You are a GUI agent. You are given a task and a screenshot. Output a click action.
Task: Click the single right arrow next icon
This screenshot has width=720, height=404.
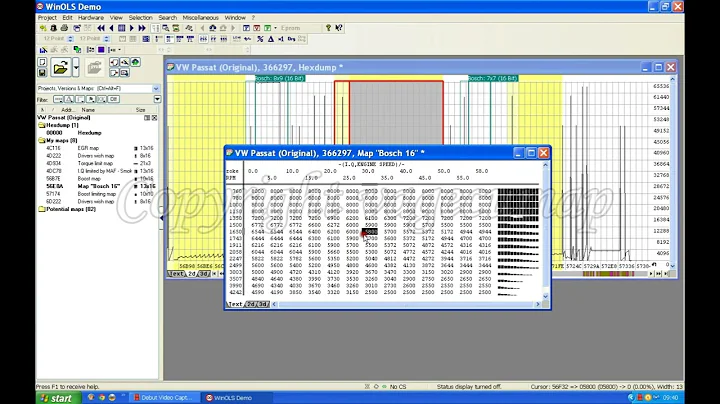pyautogui.click(x=132, y=28)
